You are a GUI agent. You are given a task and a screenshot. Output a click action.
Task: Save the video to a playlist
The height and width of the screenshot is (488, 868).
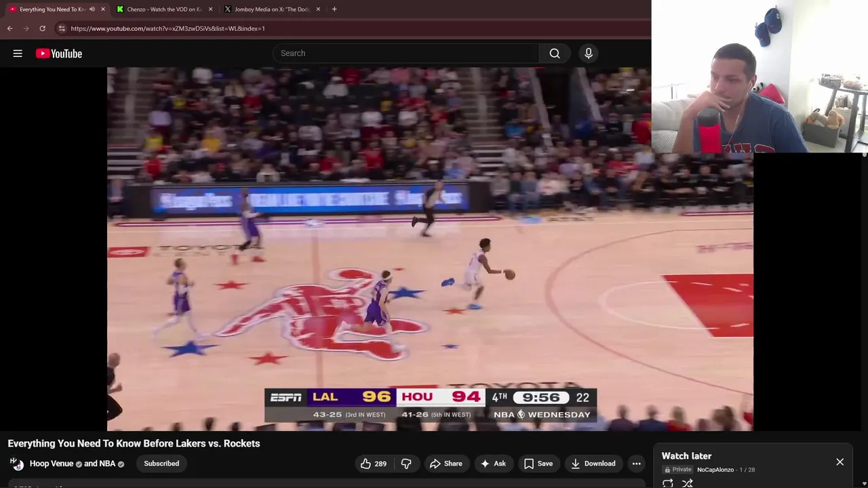[x=538, y=464]
